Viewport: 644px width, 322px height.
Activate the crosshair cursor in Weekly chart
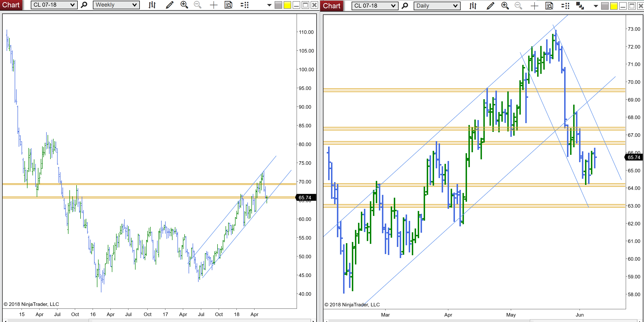(213, 5)
